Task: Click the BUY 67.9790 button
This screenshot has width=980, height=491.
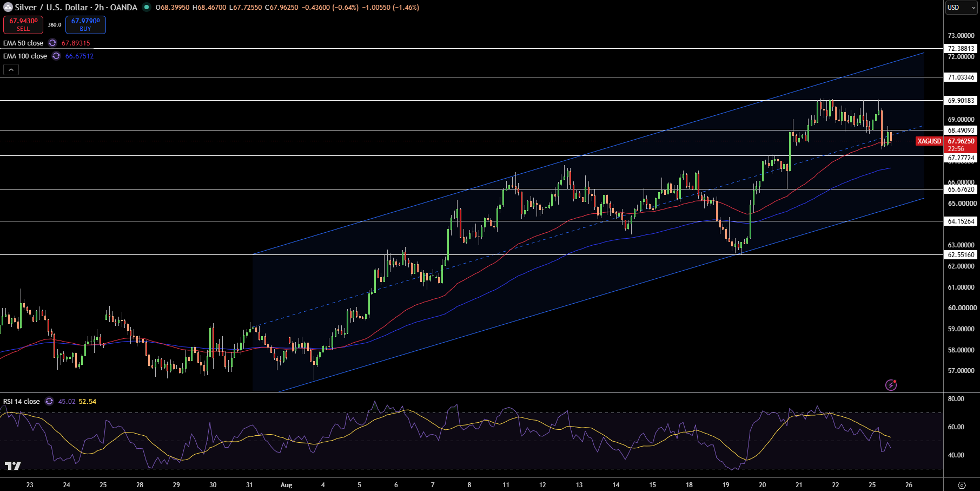Action: pyautogui.click(x=85, y=24)
